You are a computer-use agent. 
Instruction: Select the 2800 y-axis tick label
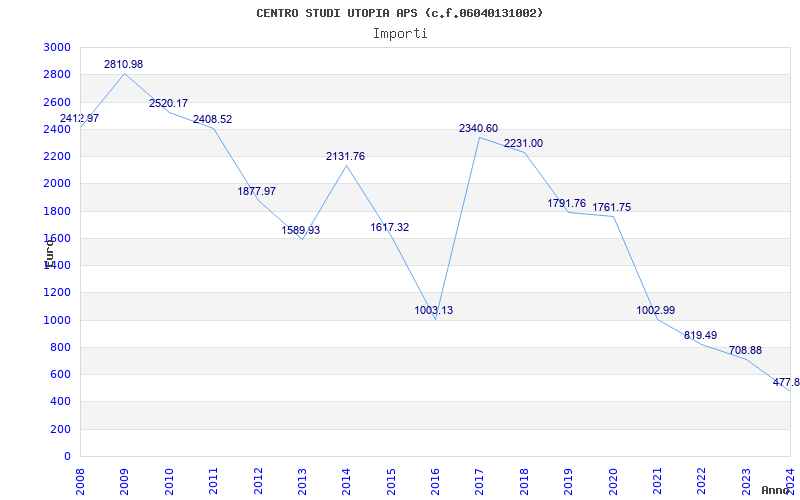57,75
